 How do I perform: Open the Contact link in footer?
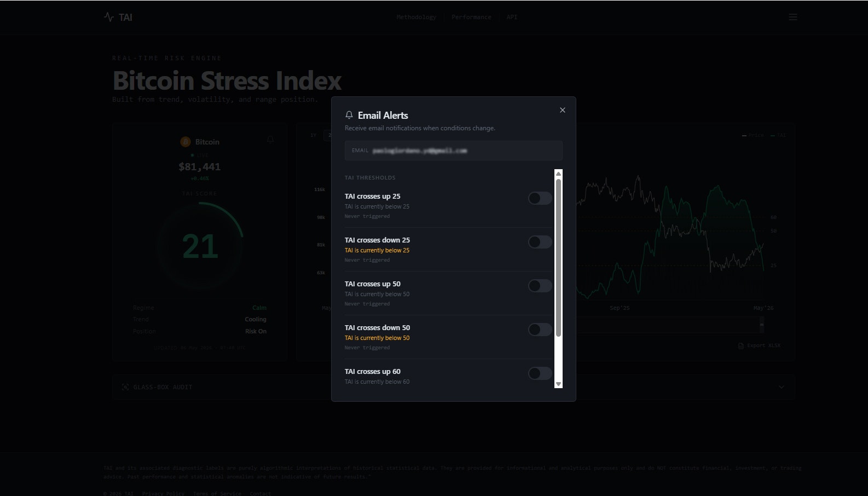pos(261,493)
